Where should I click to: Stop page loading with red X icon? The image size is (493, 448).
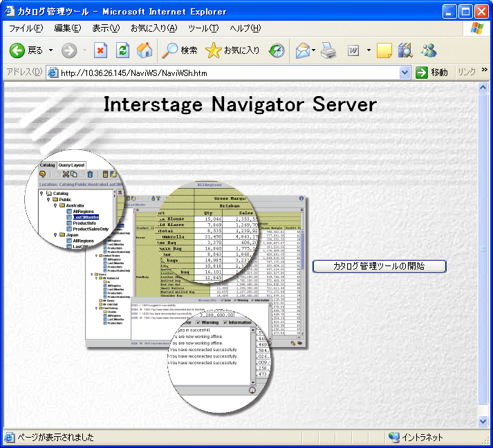[x=101, y=50]
